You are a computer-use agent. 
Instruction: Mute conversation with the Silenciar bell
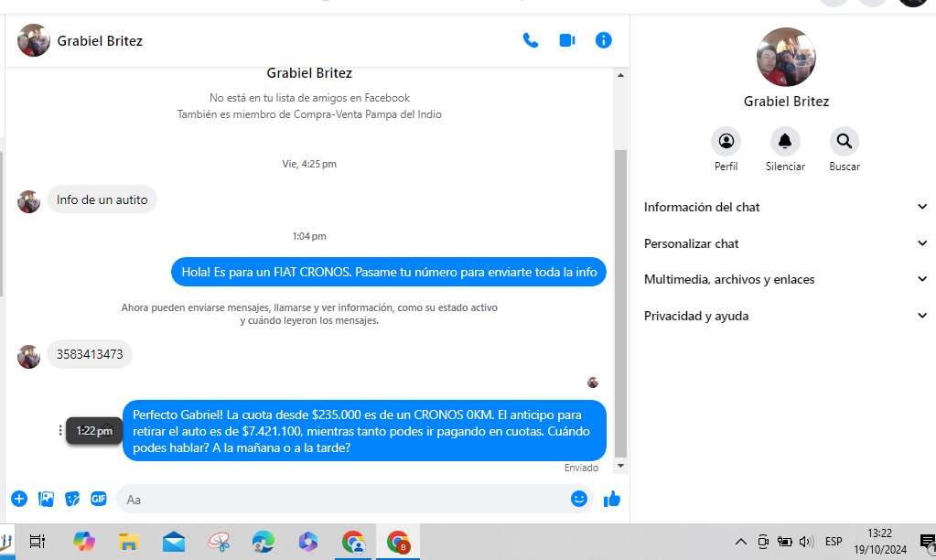pos(784,142)
